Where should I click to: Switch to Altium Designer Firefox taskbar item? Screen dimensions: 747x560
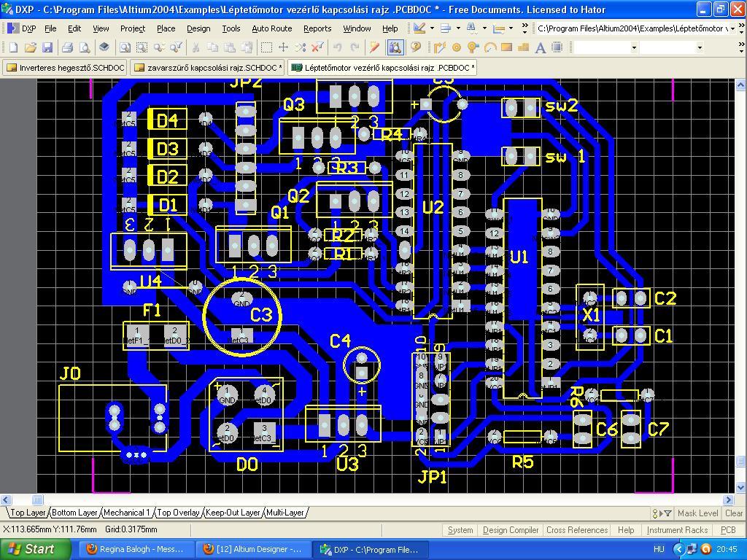pyautogui.click(x=253, y=550)
